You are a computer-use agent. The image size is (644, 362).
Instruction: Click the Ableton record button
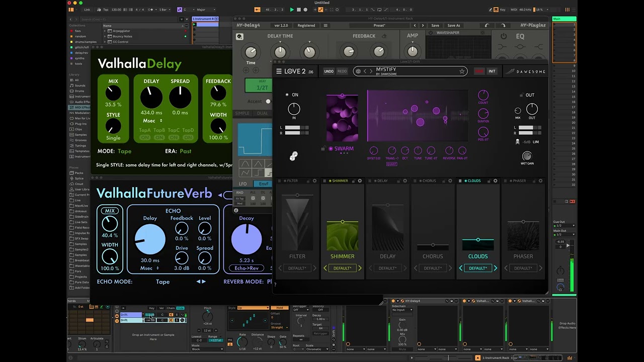coord(305,10)
